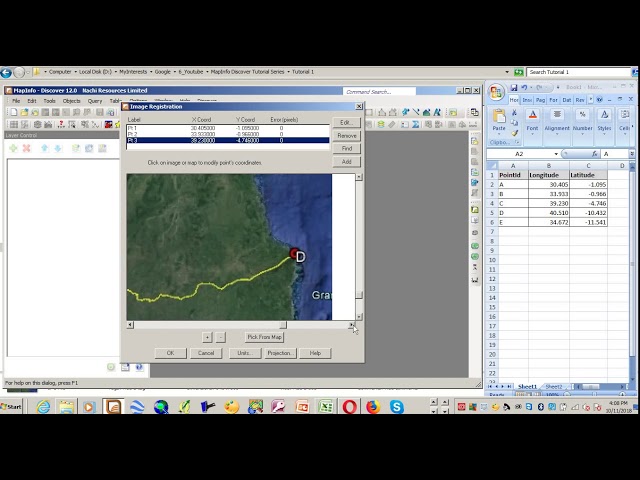The height and width of the screenshot is (480, 640).
Task: Open the MapInfo Objects menu
Action: [x=71, y=101]
